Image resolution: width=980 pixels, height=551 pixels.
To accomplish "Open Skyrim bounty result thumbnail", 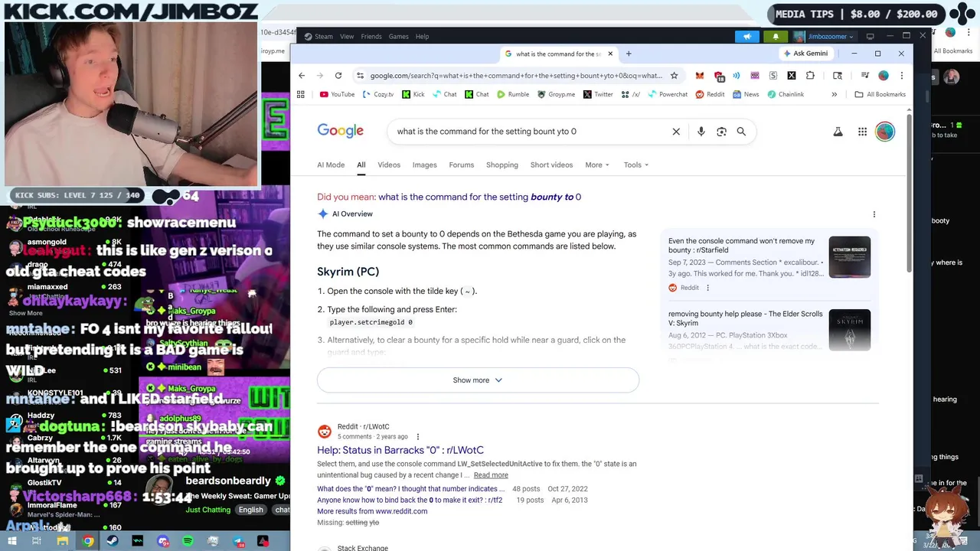I will click(x=850, y=330).
